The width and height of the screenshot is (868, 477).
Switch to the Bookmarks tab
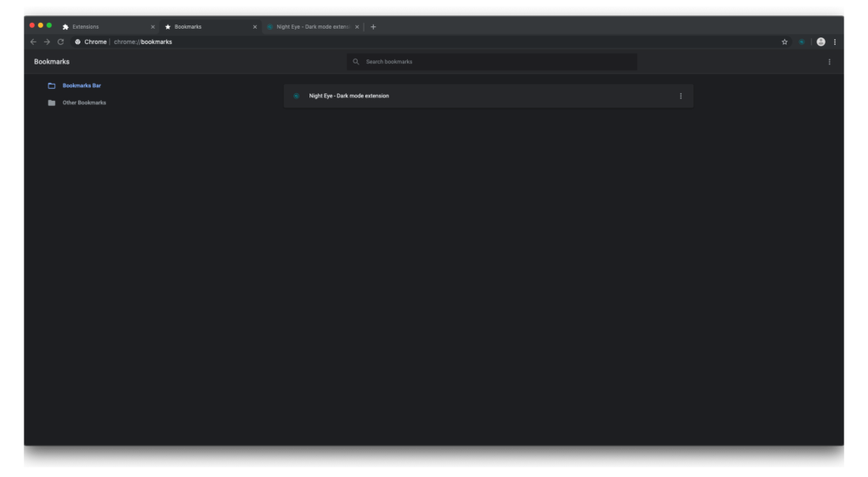(210, 26)
